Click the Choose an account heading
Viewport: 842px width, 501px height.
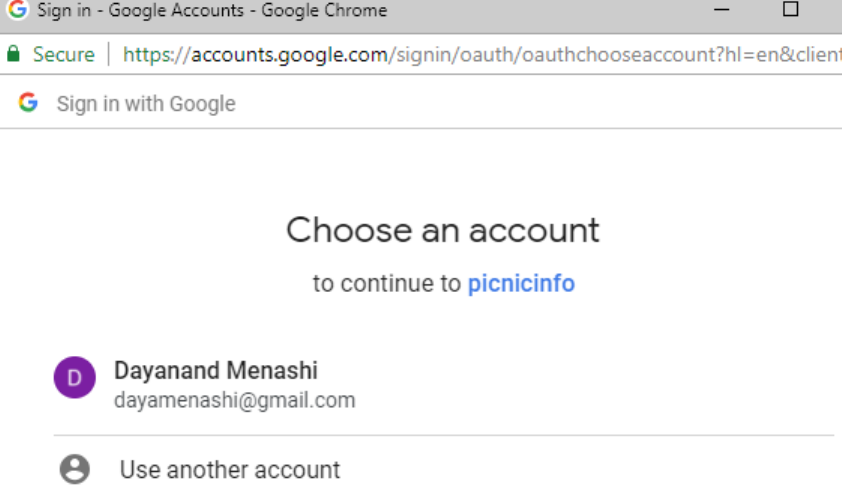click(442, 230)
